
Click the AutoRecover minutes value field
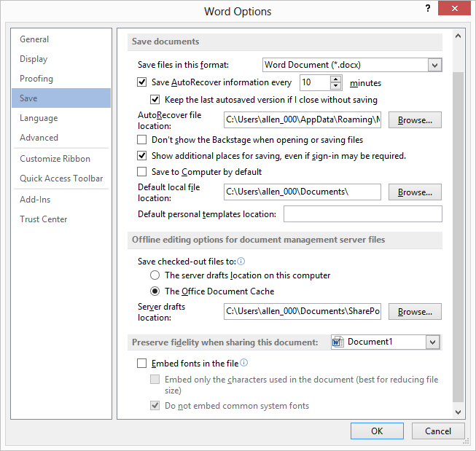pyautogui.click(x=314, y=82)
